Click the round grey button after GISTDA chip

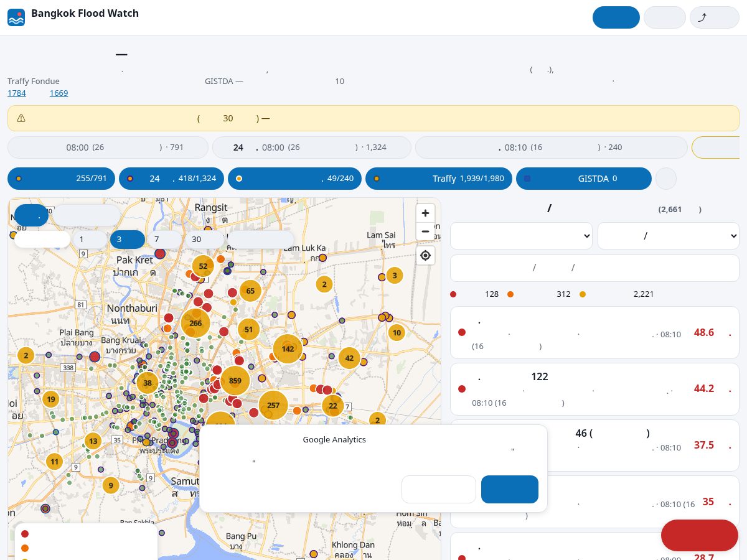tap(666, 179)
